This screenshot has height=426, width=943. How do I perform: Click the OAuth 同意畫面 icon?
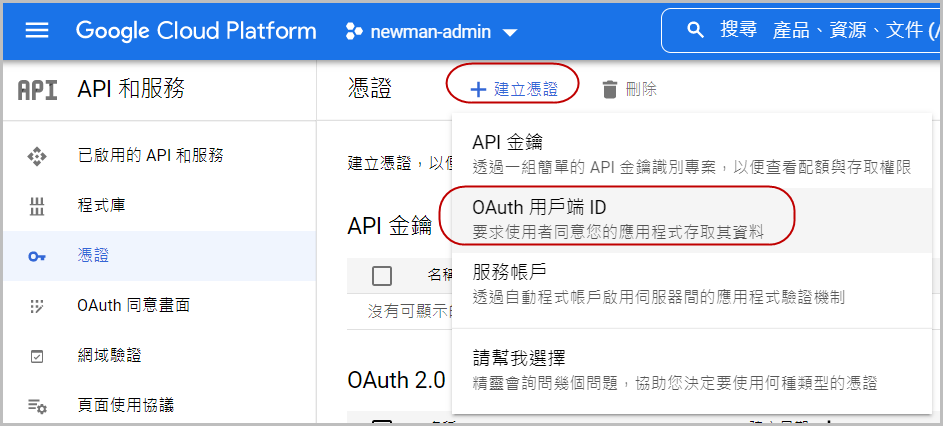pos(37,305)
